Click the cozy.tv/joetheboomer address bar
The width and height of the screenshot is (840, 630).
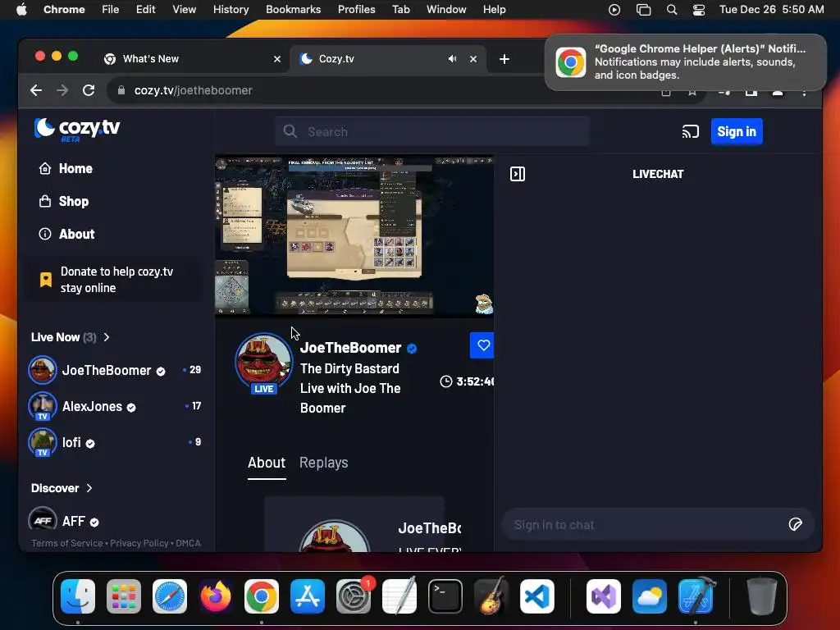pyautogui.click(x=193, y=90)
